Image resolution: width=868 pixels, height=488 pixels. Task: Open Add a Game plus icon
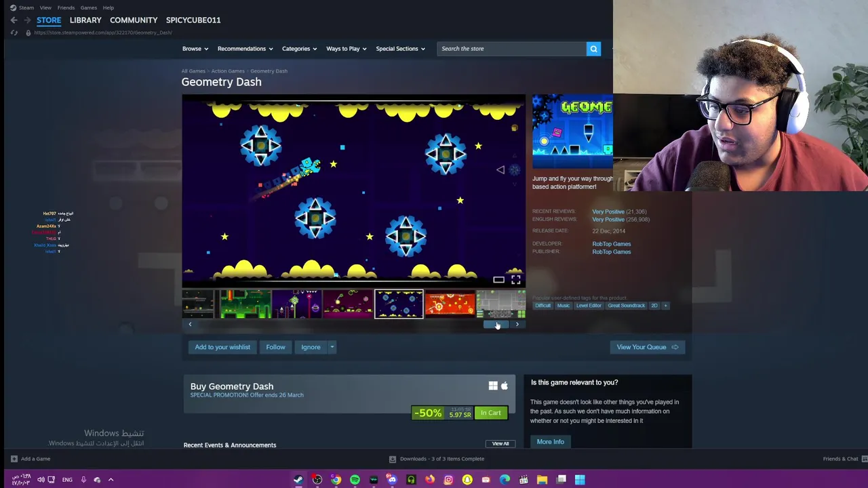(14, 459)
